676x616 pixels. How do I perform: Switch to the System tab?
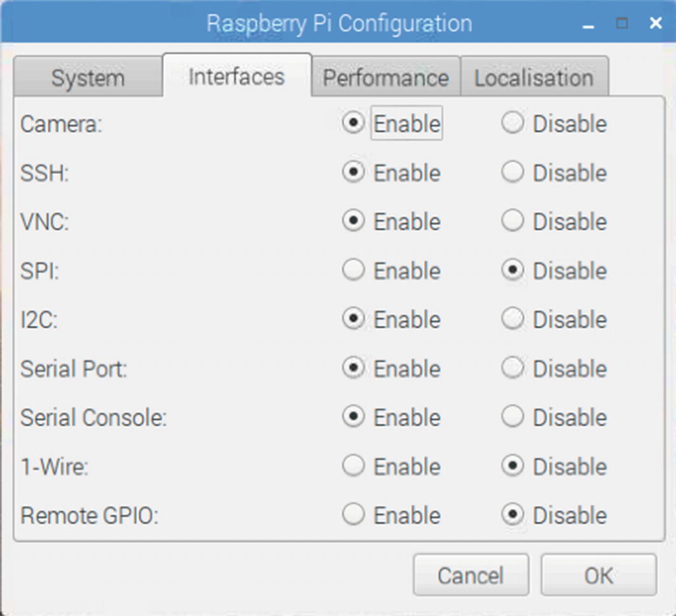(88, 78)
